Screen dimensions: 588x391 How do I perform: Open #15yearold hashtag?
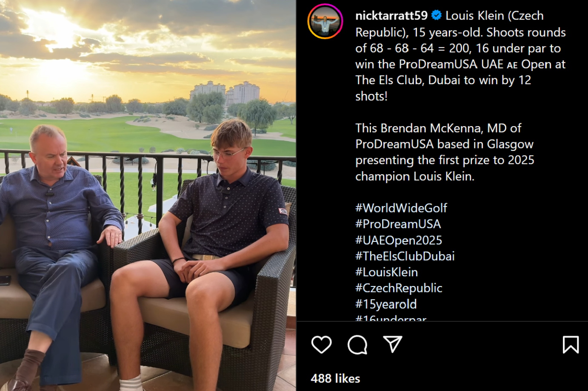pos(386,304)
